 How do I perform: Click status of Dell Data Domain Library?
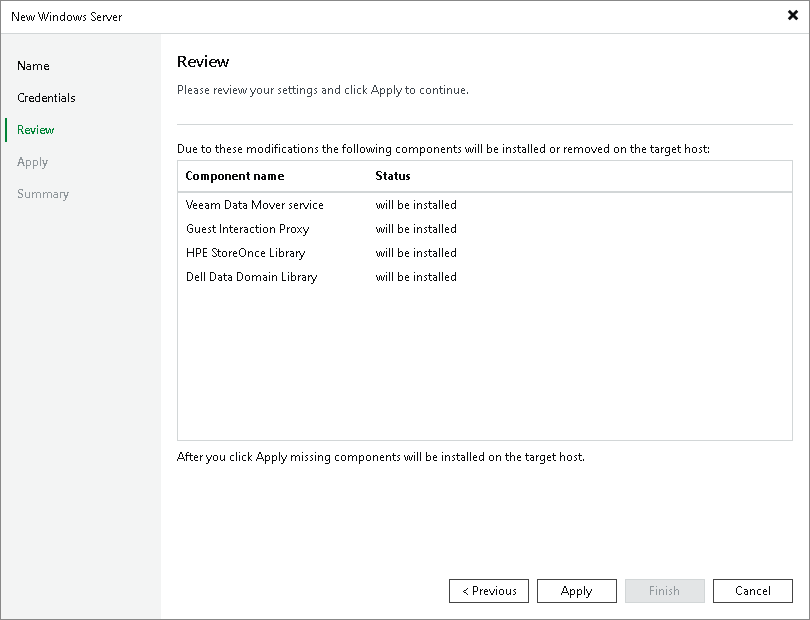click(x=416, y=277)
